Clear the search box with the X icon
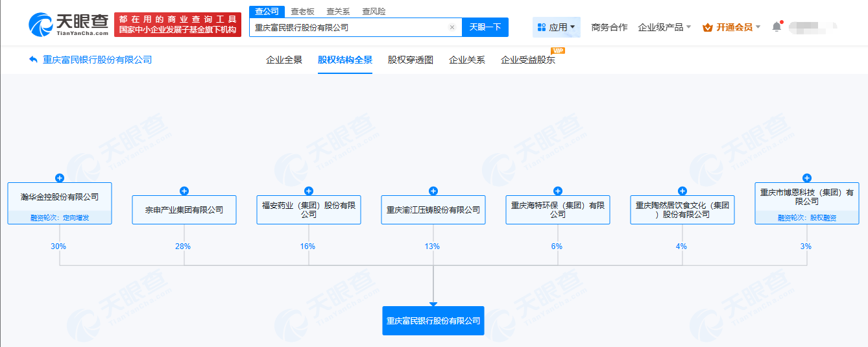The height and width of the screenshot is (347, 868). point(452,27)
